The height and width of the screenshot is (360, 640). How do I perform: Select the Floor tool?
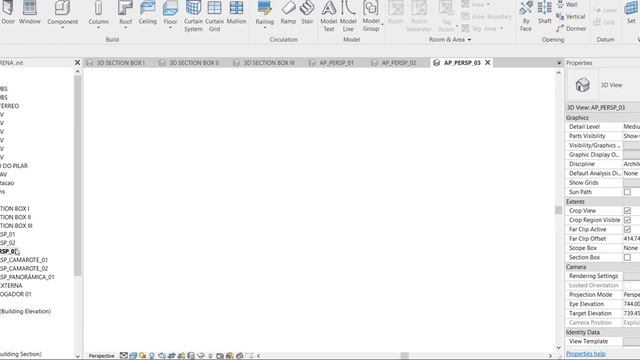(170, 13)
